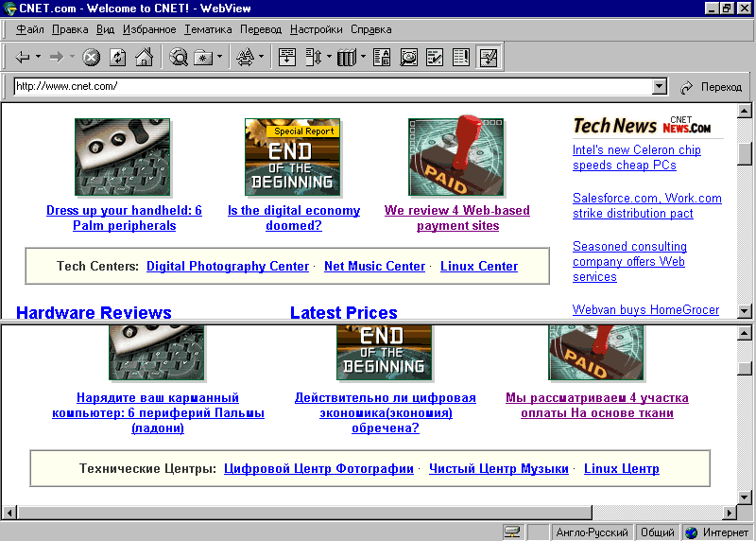
Task: Click the text A/Б translation icon
Action: 382,58
